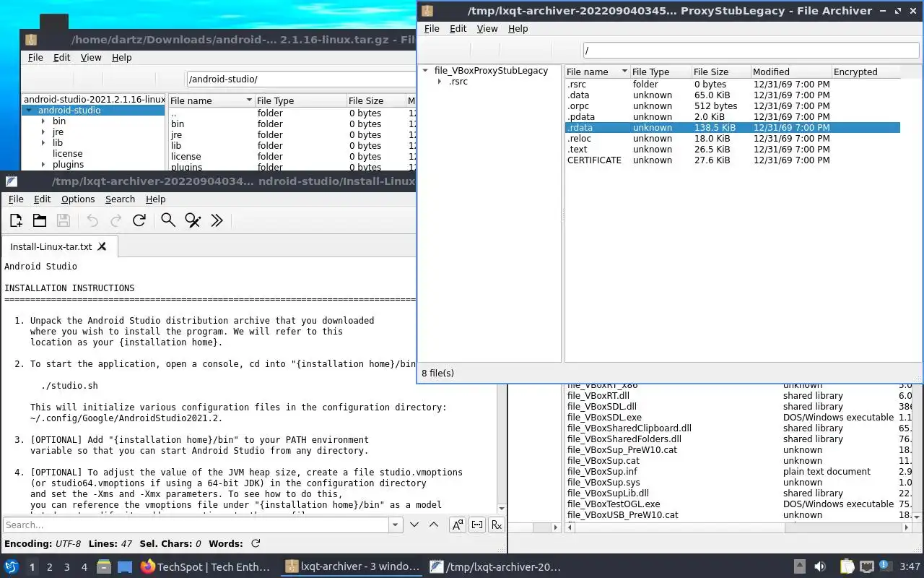Sort by File Size column in ProxyStubLegacy

(720, 72)
